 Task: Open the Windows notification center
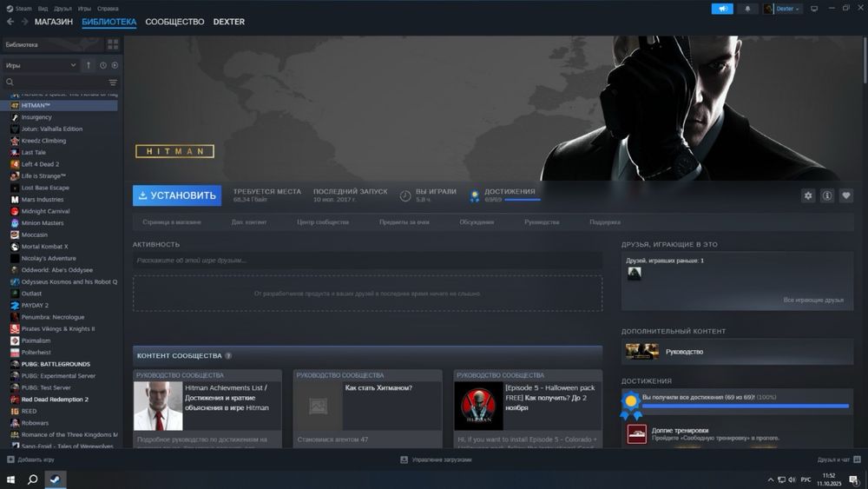(854, 479)
